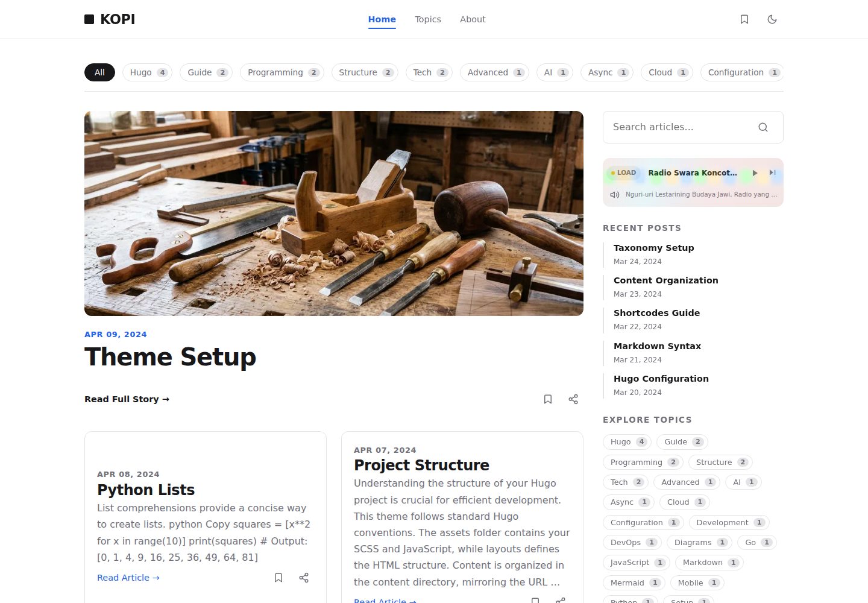The image size is (868, 603).
Task: Explore the Diagrams topic tag
Action: [x=699, y=543]
